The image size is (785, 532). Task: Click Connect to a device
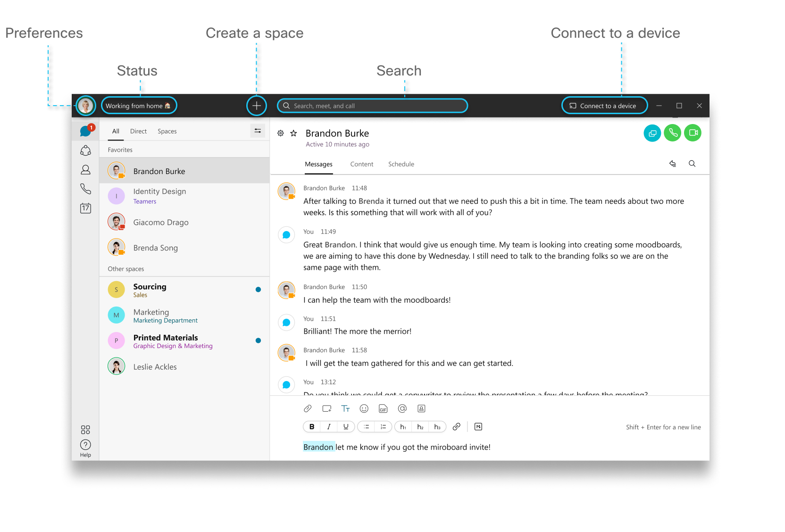604,106
